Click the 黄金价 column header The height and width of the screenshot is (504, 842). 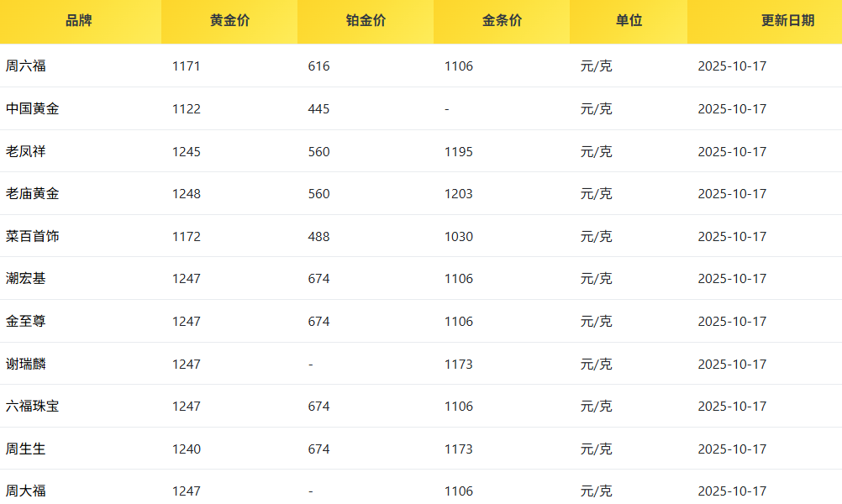(229, 21)
